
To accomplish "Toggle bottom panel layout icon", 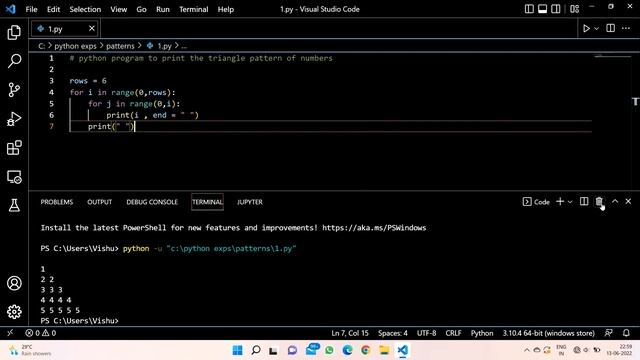I will 542,9.
